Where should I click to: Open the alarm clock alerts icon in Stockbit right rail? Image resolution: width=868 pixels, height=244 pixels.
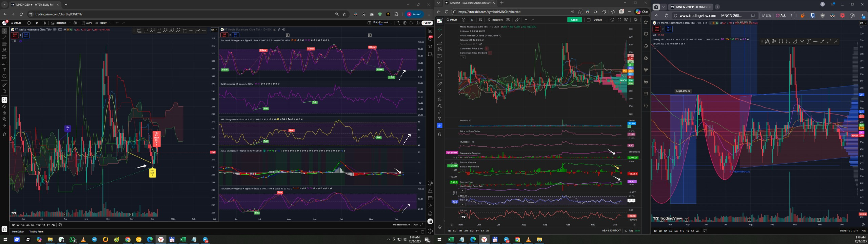click(646, 34)
